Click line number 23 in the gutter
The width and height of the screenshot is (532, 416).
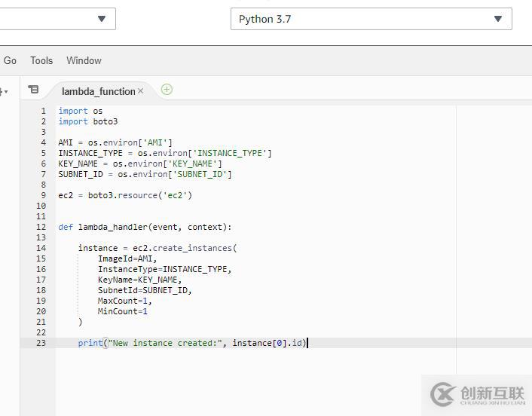(41, 343)
